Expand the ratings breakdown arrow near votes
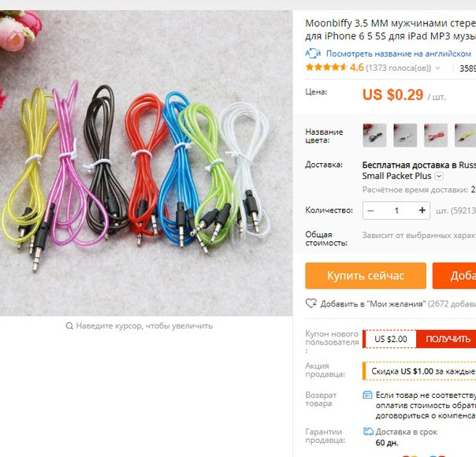The width and height of the screenshot is (476, 457). click(x=437, y=68)
